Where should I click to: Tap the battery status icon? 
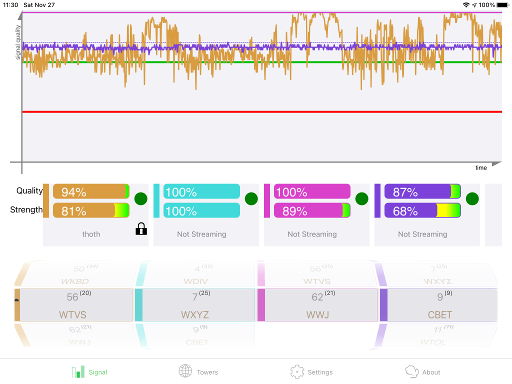click(x=503, y=5)
